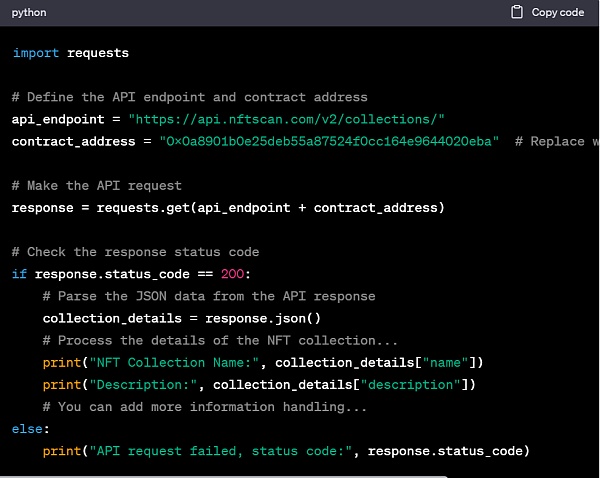The width and height of the screenshot is (600, 478).
Task: Click the status code number 200
Action: coord(232,274)
